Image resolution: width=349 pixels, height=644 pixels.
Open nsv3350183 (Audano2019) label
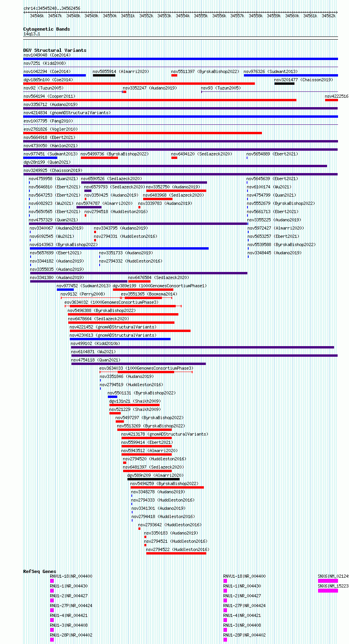[171, 533]
